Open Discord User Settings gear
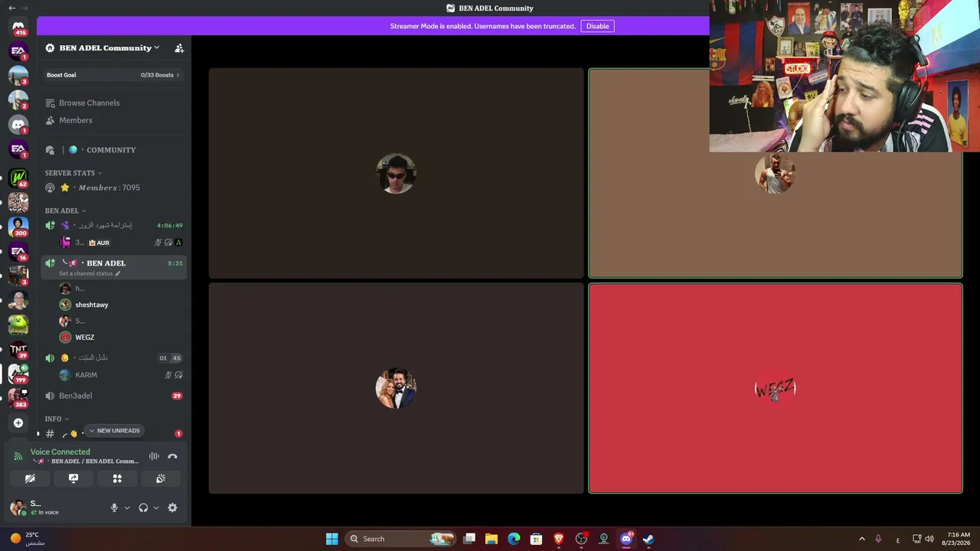 coord(172,507)
